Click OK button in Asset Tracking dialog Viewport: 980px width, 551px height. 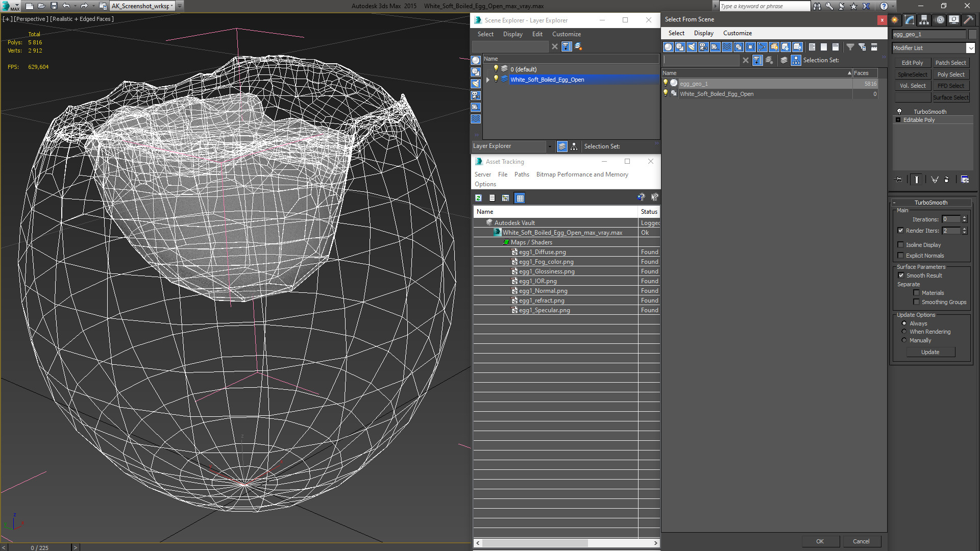[819, 541]
